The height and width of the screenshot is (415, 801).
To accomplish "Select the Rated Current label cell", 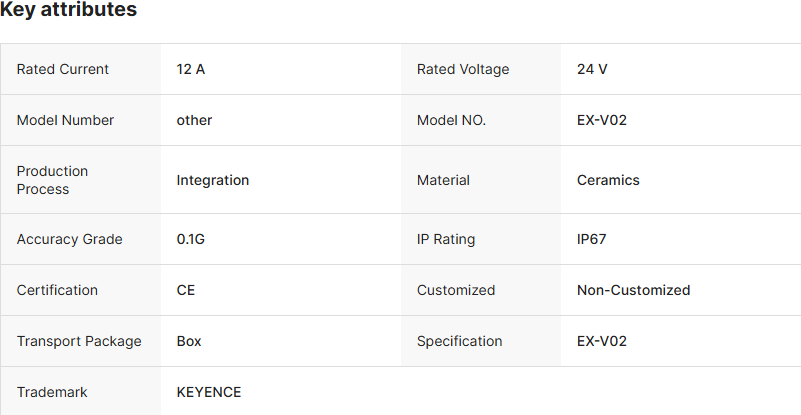I will [x=63, y=69].
